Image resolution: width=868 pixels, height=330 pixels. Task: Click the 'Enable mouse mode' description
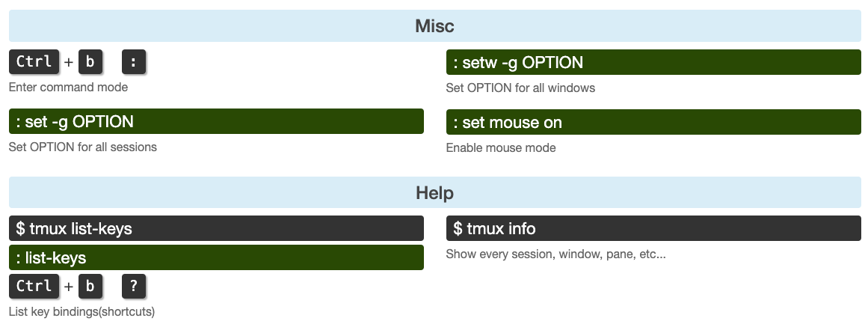coord(501,147)
